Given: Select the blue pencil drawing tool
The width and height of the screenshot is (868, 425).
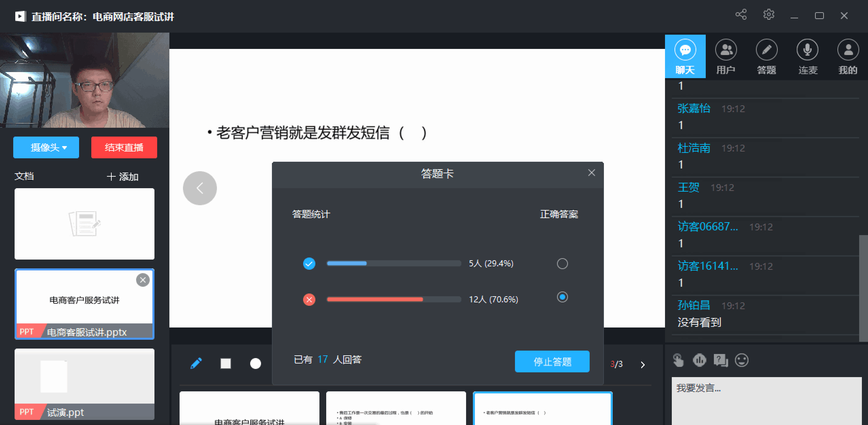Looking at the screenshot, I should coord(196,364).
